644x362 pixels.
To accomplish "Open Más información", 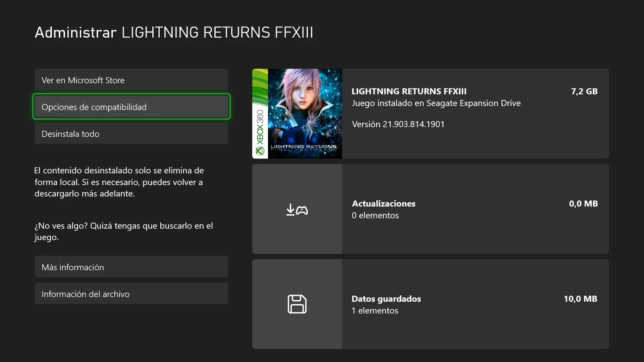I will (131, 267).
